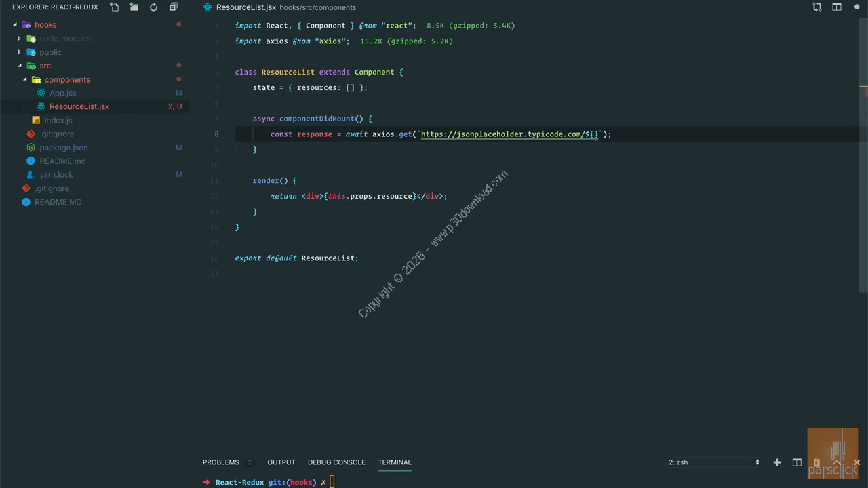Select the 2: zsh terminal dropdown

point(713,462)
